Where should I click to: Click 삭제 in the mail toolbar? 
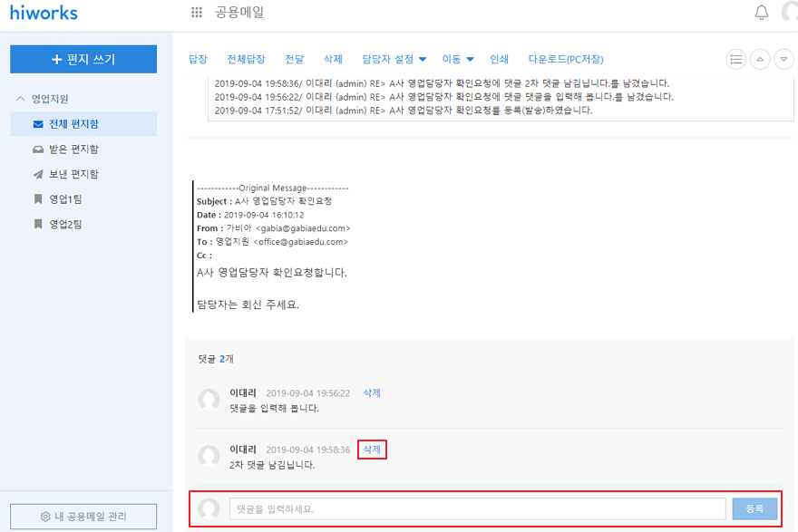333,59
